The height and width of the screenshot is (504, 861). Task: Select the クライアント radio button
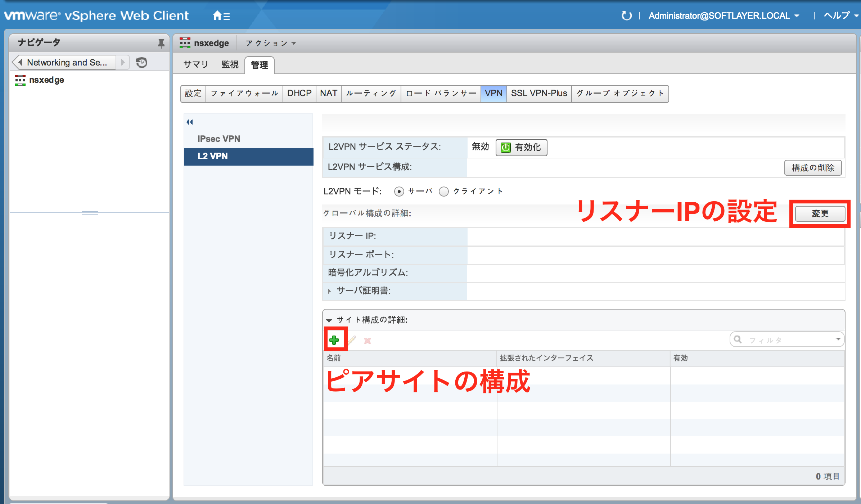coord(444,192)
